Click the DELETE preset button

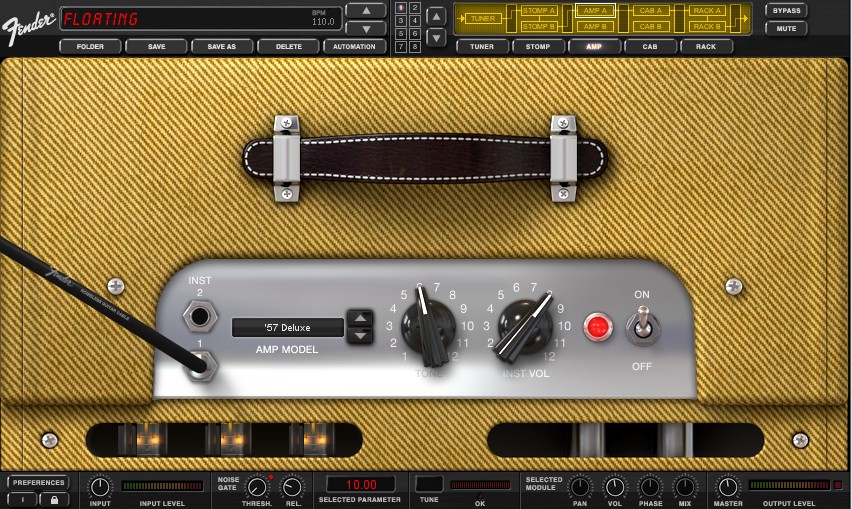click(289, 47)
